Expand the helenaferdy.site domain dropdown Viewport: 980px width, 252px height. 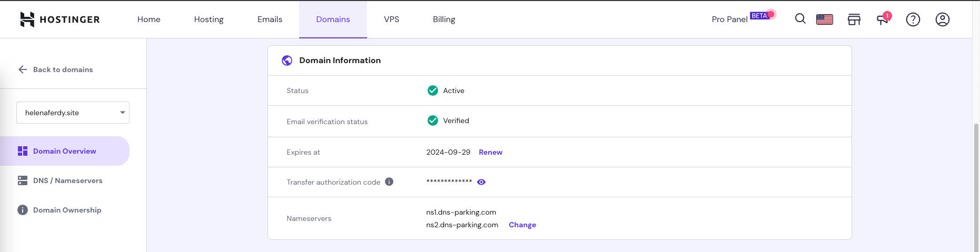(x=73, y=113)
